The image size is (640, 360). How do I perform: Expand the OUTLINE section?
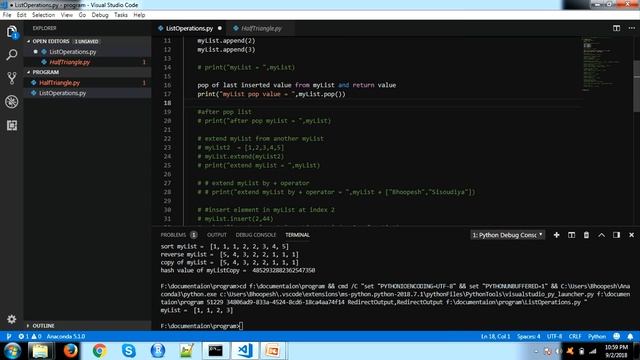[x=43, y=326]
